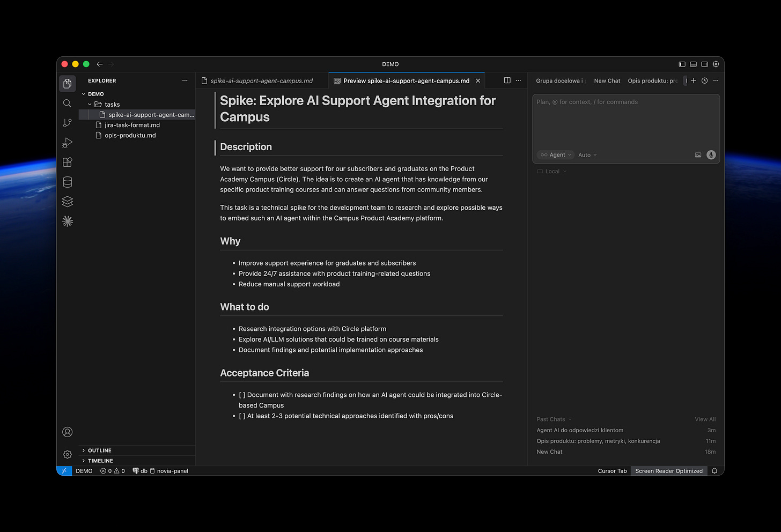Open notifications bell in status bar
781x532 pixels.
click(x=714, y=471)
